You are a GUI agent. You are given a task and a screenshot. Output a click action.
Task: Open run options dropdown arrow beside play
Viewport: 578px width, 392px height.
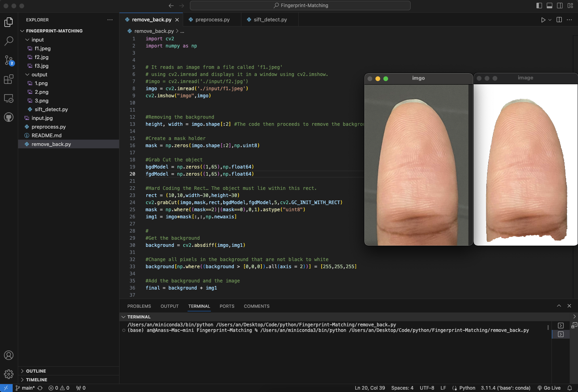[x=550, y=20]
